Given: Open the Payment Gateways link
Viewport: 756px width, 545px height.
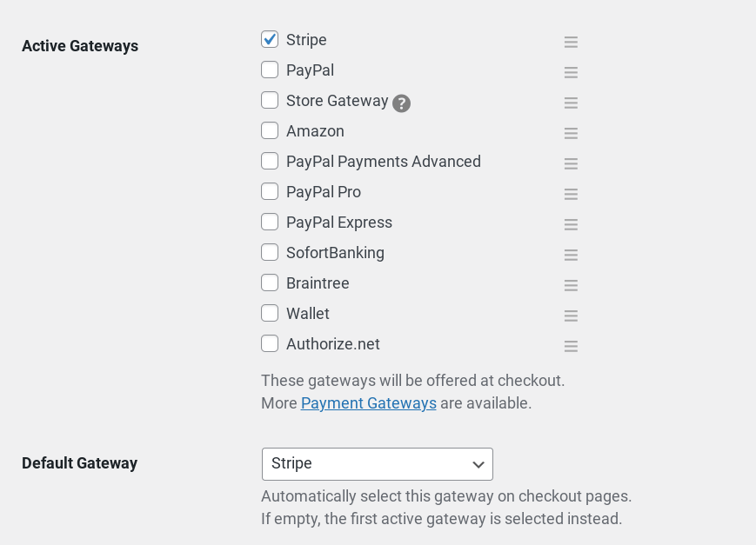Looking at the screenshot, I should [x=368, y=402].
